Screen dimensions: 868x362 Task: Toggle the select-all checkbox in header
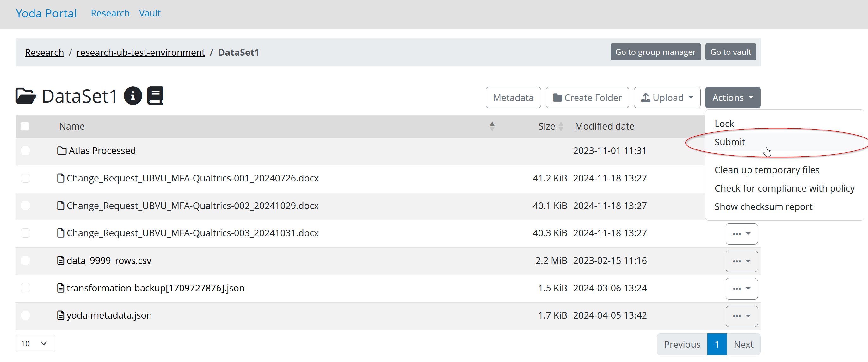click(25, 126)
